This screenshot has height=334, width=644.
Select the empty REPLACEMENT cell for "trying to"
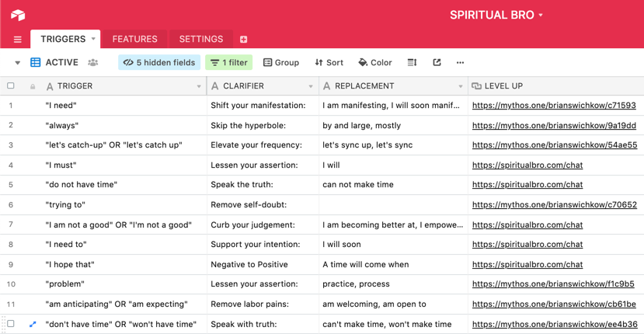(x=393, y=204)
